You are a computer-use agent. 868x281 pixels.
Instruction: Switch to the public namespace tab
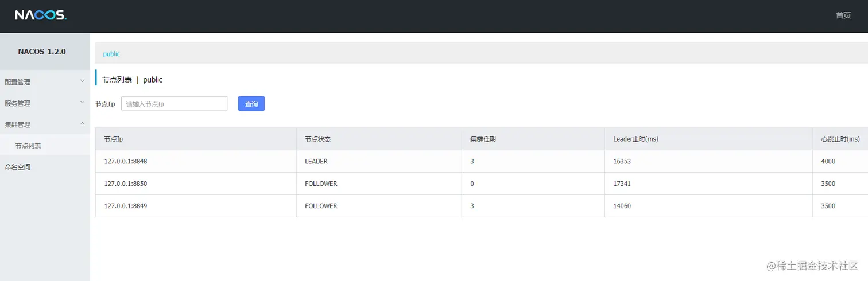pyautogui.click(x=111, y=54)
